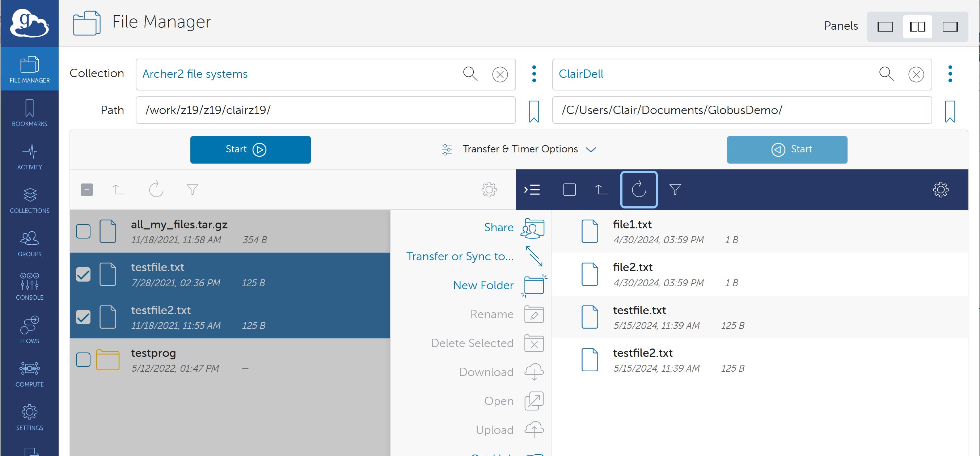Toggle select-all checkbox in left panel
This screenshot has width=980, height=456.
pyautogui.click(x=87, y=189)
